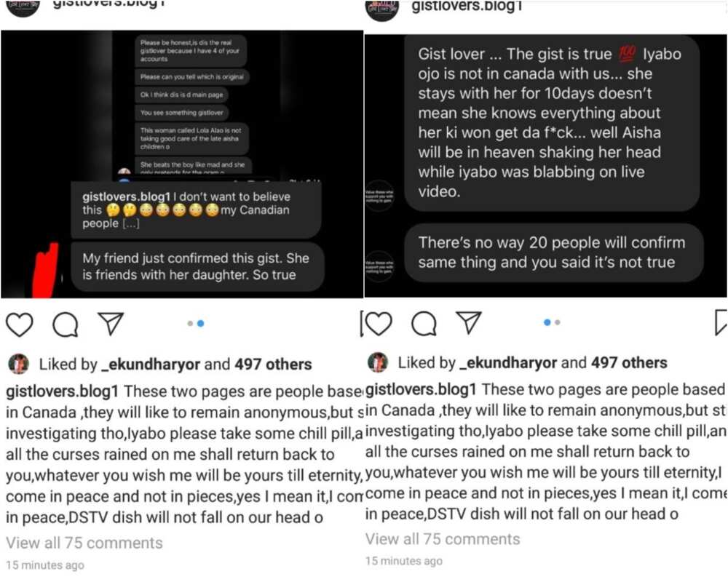Bookmark the right post
Viewport: 728px width, 582px height.
click(x=721, y=322)
